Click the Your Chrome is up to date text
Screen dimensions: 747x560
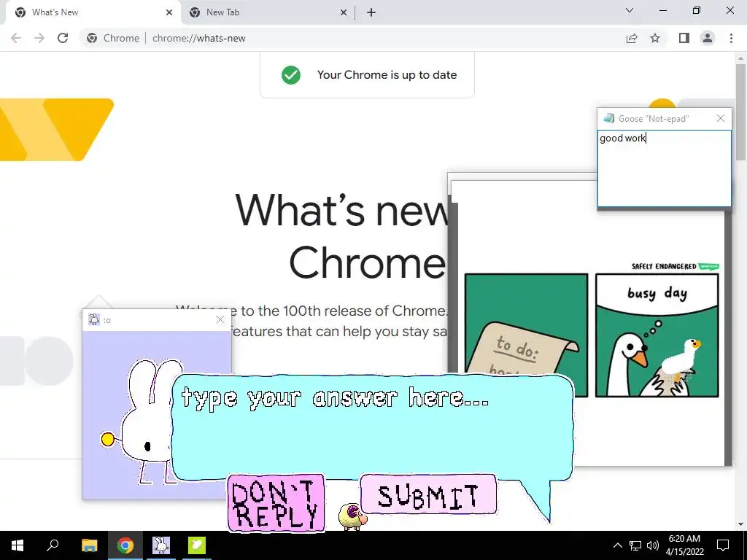pyautogui.click(x=387, y=75)
